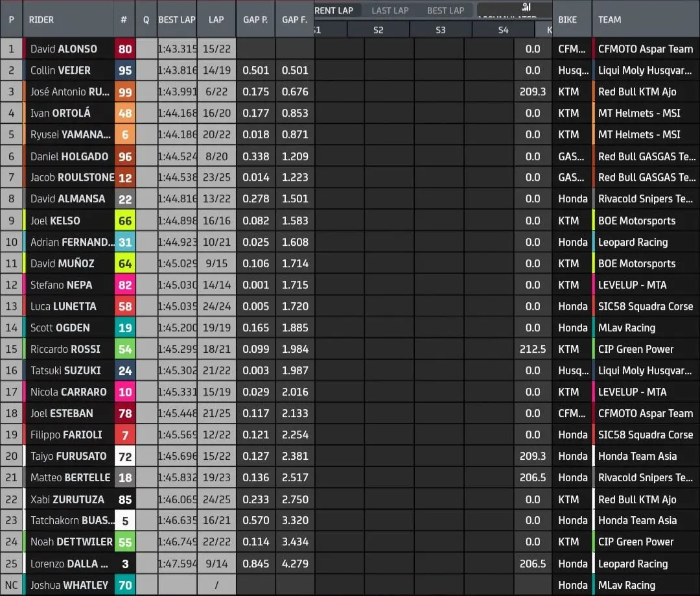Open the BEST LAP timing tab
This screenshot has width=700, height=596.
[445, 10]
